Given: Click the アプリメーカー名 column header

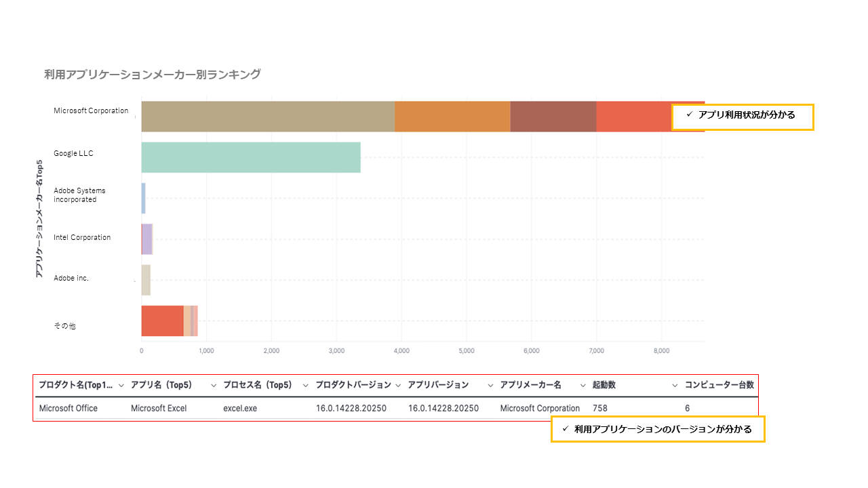Looking at the screenshot, I should tap(531, 385).
